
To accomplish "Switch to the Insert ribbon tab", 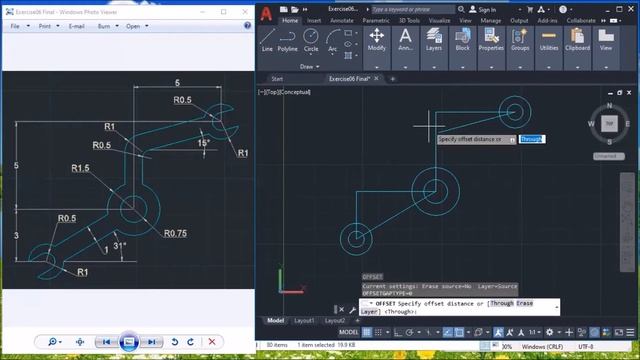I will pos(313,20).
